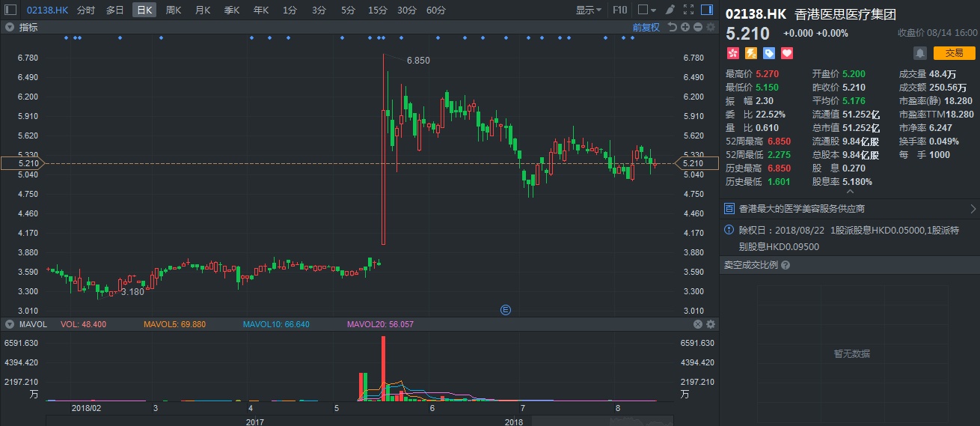Click the ex-dividend info circle icon
Screen dimensions: 980x426
[x=730, y=231]
